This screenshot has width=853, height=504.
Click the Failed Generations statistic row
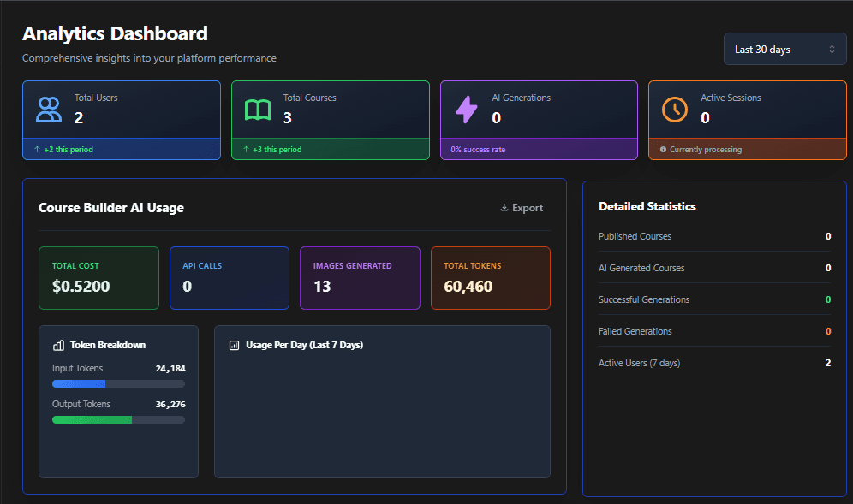click(713, 331)
